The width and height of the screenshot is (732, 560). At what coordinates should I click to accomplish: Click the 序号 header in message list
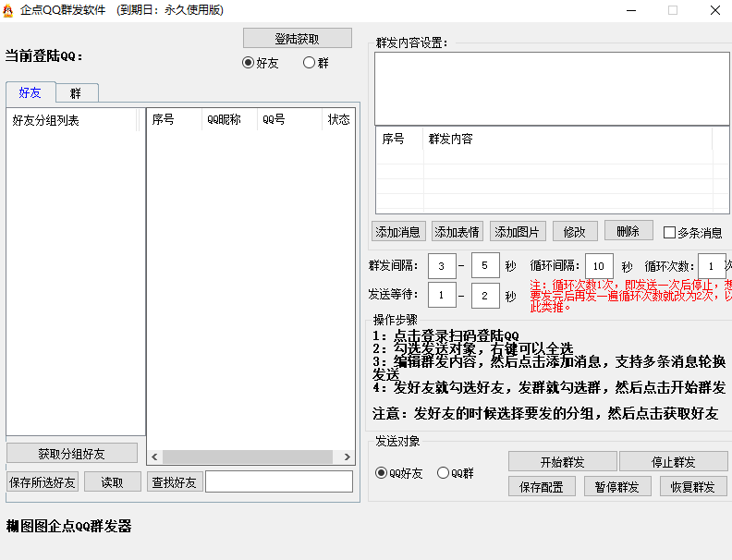pos(399,139)
